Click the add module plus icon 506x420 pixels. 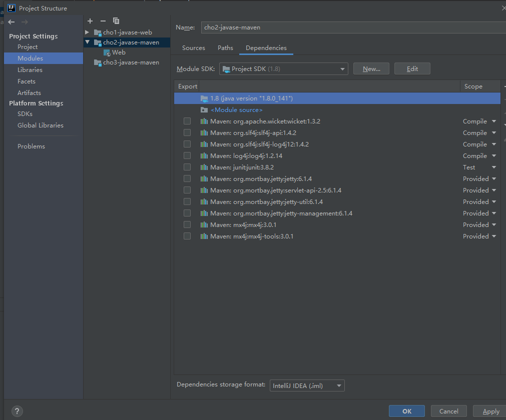click(90, 21)
